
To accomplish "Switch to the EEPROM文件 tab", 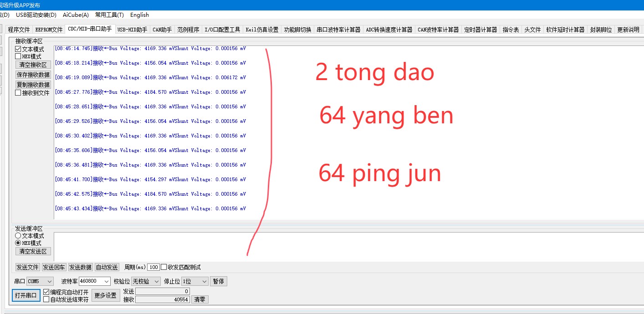I will 49,30.
